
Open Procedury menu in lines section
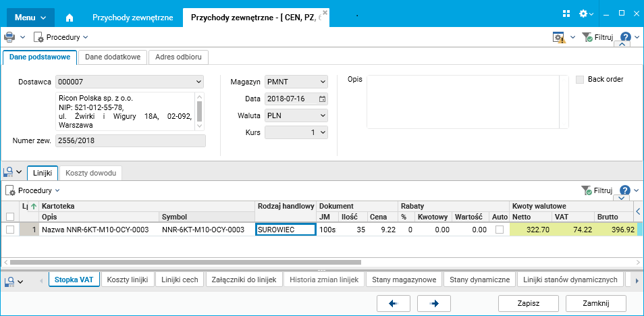point(32,190)
